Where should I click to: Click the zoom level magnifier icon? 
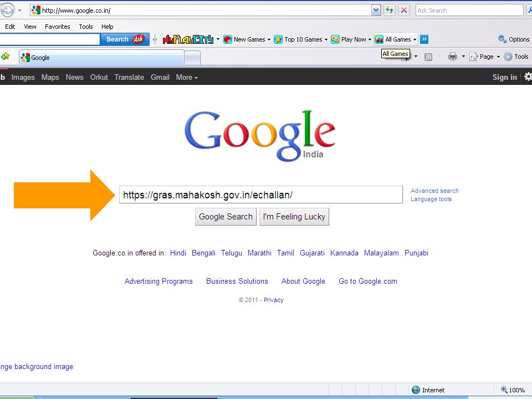coord(504,390)
